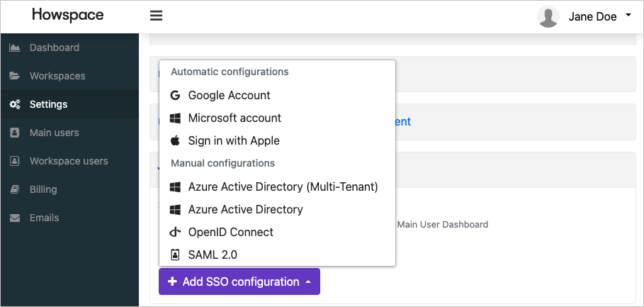The height and width of the screenshot is (307, 644).
Task: Click the Manual configurations header
Action: (x=222, y=163)
